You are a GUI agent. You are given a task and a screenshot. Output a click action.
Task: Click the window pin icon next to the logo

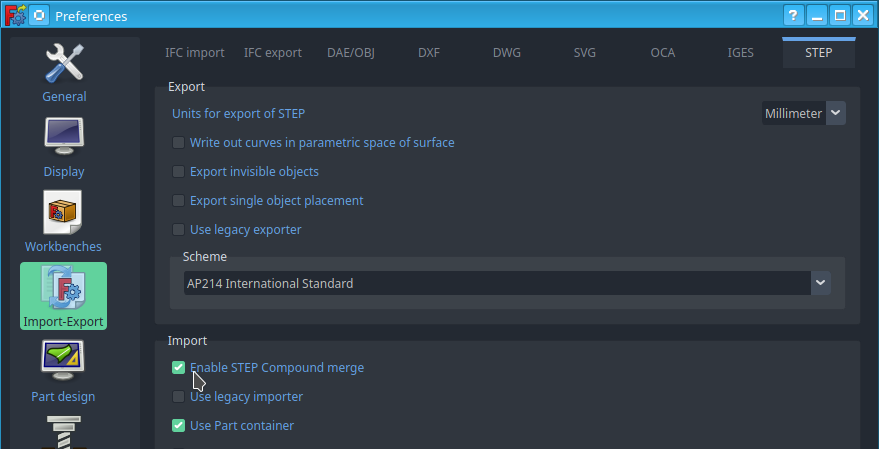coord(39,16)
